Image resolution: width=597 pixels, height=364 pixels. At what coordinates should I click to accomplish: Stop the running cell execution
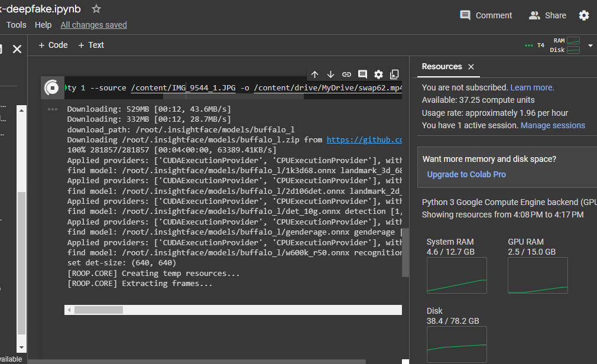[52, 87]
